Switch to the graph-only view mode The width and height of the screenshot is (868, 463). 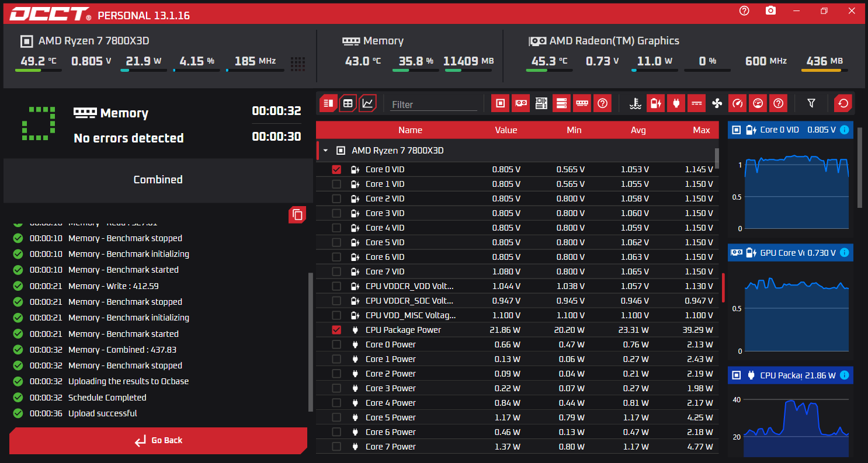367,103
